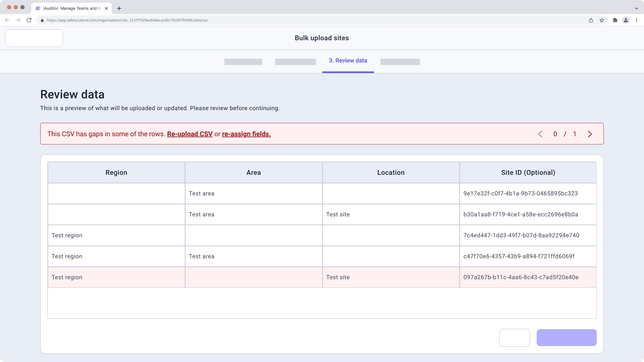
Task: Click the purple continue button
Action: click(x=567, y=338)
